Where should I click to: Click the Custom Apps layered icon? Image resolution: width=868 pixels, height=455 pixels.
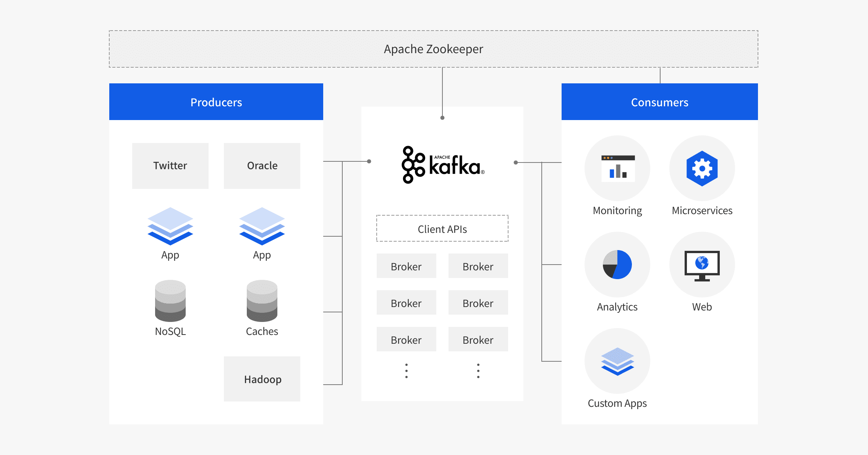[x=617, y=361]
